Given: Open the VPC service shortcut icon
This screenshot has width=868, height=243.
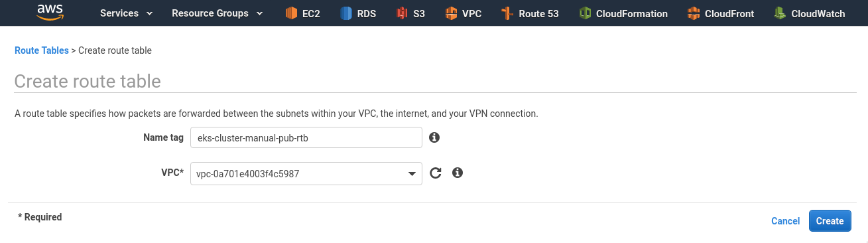Looking at the screenshot, I should pyautogui.click(x=451, y=13).
